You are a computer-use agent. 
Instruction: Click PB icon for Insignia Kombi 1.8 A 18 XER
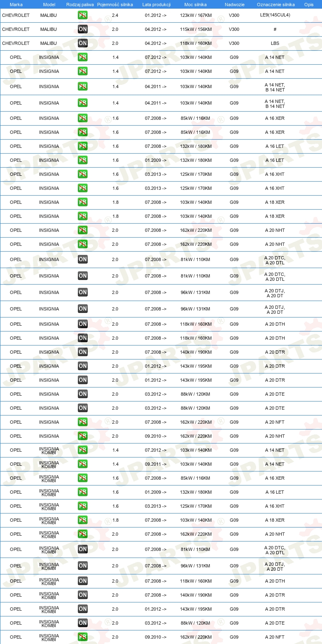(83, 520)
